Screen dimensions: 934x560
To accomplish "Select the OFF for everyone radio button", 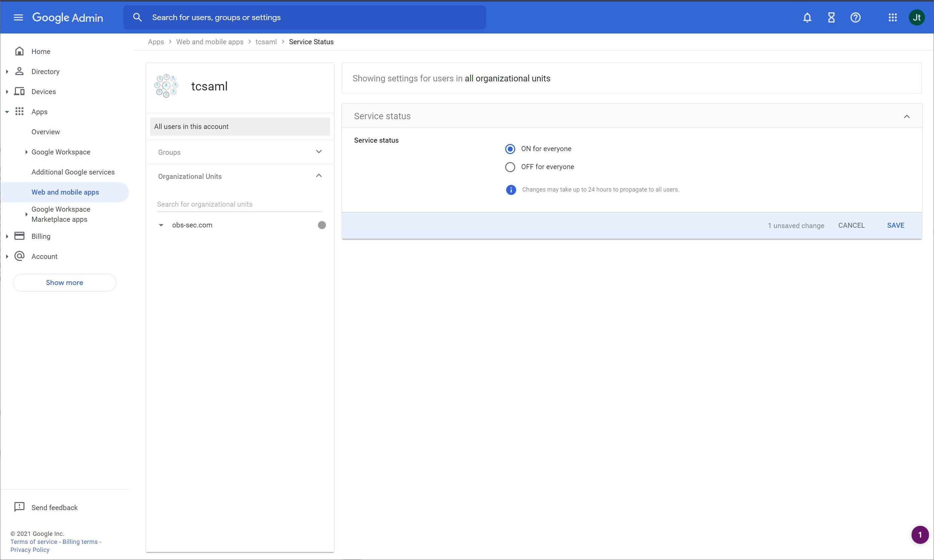I will point(510,167).
